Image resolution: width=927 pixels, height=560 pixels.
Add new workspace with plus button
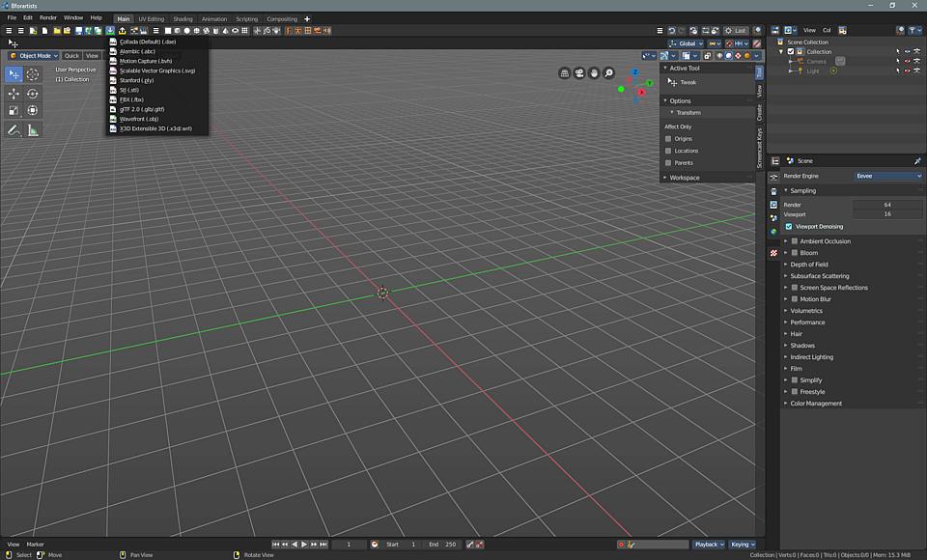[x=307, y=19]
